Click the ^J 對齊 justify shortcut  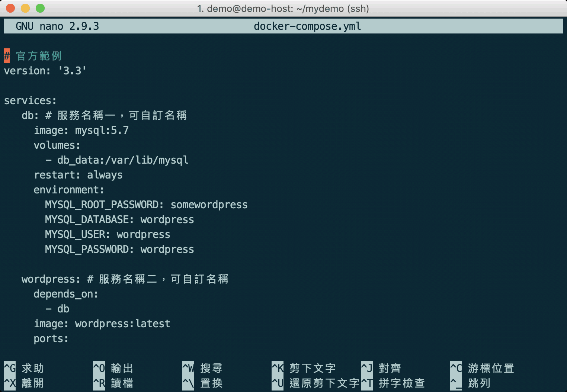[x=381, y=368]
